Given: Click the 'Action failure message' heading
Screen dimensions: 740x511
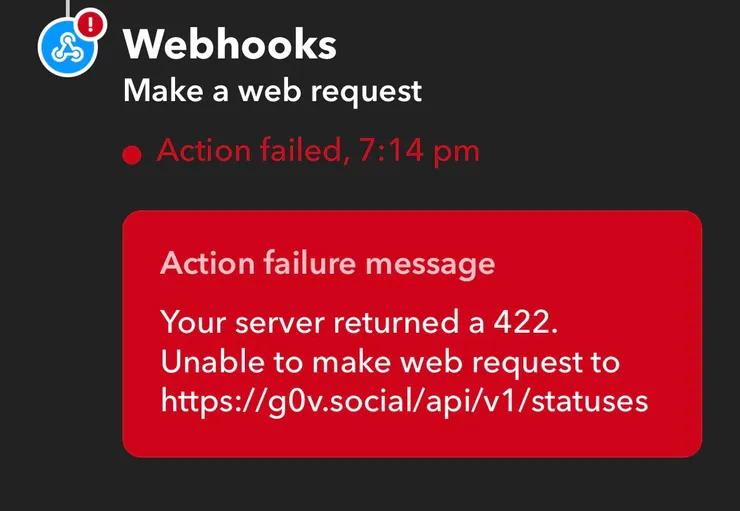Looking at the screenshot, I should (327, 263).
